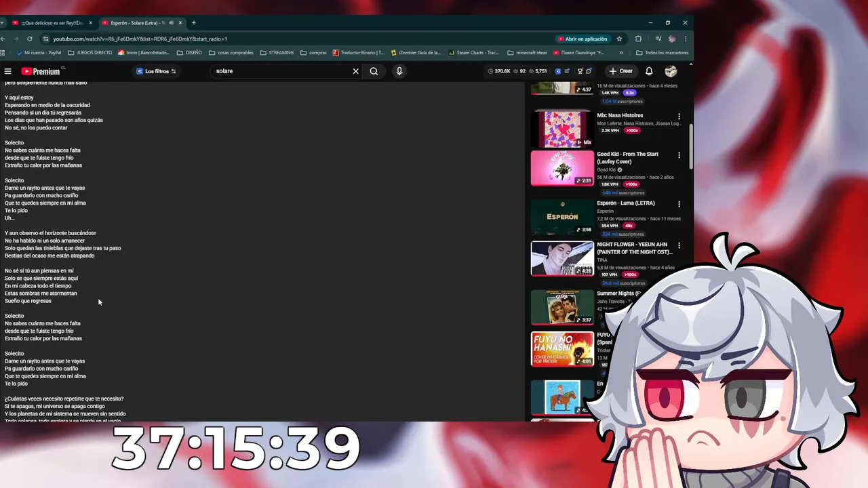This screenshot has width=868, height=488.
Task: Open 'iZombie: Guía de la' bookmark
Action: [x=416, y=52]
